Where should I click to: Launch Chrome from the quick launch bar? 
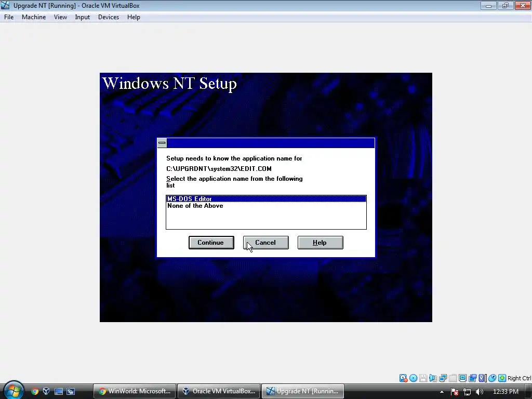35,391
